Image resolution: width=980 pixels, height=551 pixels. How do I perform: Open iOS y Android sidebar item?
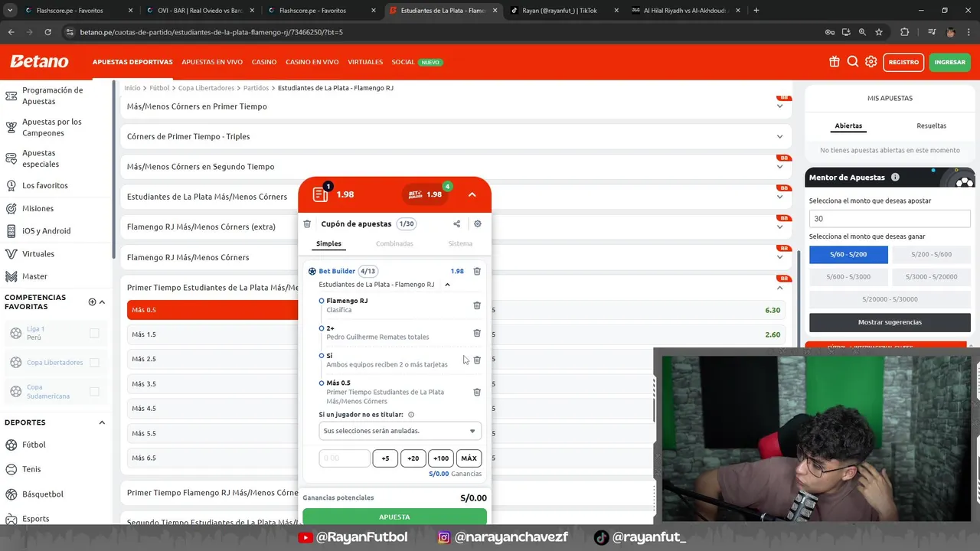(46, 230)
